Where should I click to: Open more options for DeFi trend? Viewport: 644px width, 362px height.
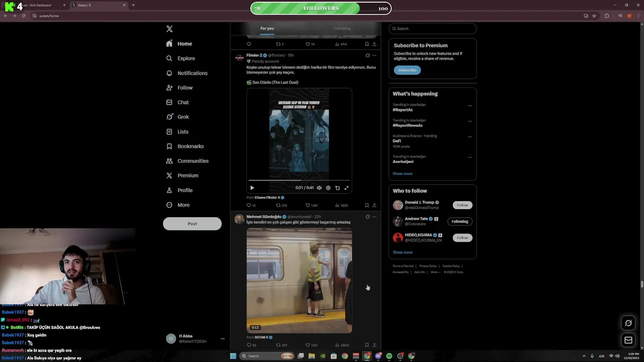pyautogui.click(x=470, y=137)
